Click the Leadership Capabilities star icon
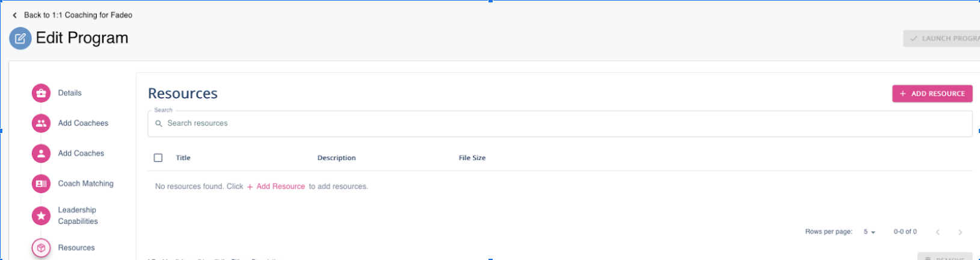The width and height of the screenshot is (980, 260). coord(41,215)
